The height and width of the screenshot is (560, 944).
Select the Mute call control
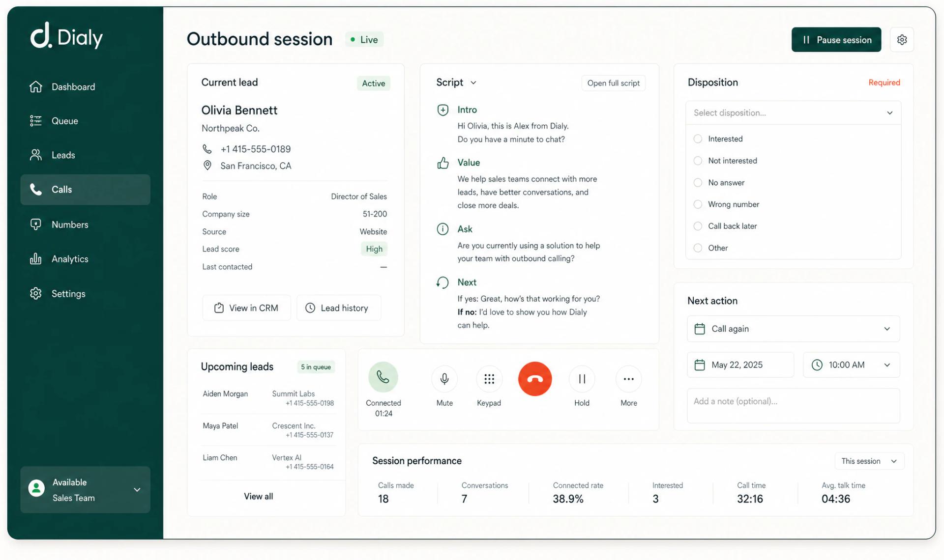444,379
